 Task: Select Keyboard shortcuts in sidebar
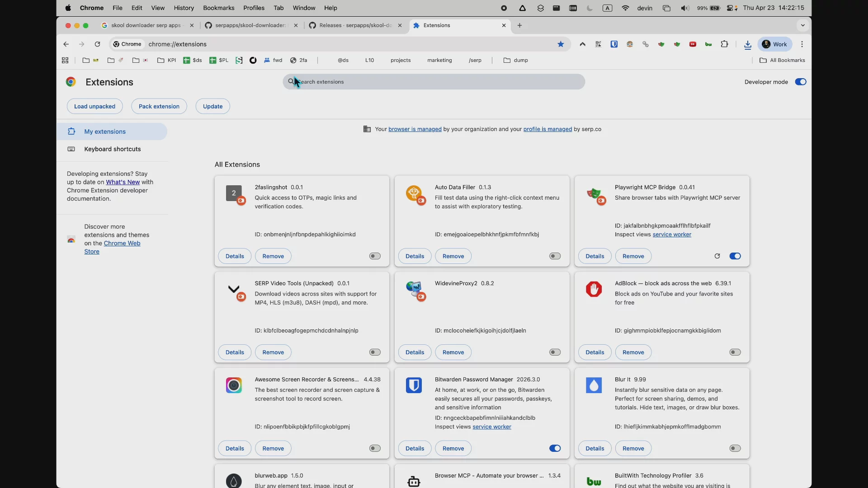coord(112,149)
